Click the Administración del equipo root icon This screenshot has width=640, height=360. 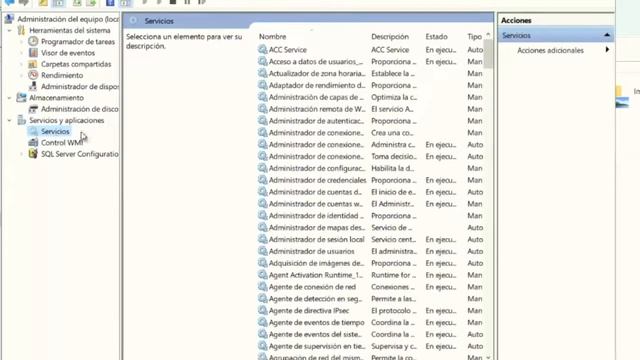click(x=9, y=19)
